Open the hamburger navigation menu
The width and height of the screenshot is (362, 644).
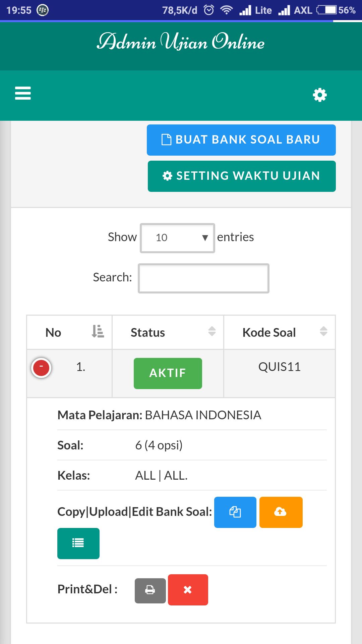(23, 93)
